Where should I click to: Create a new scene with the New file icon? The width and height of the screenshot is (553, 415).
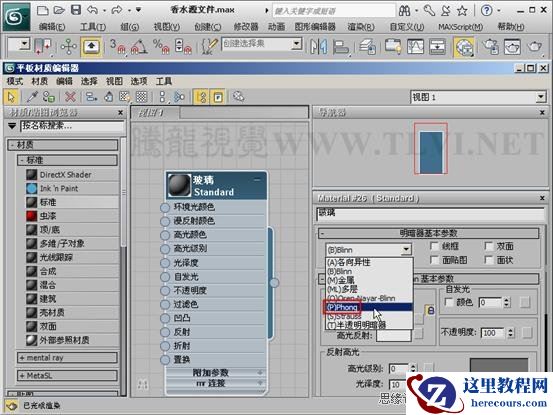[43, 10]
